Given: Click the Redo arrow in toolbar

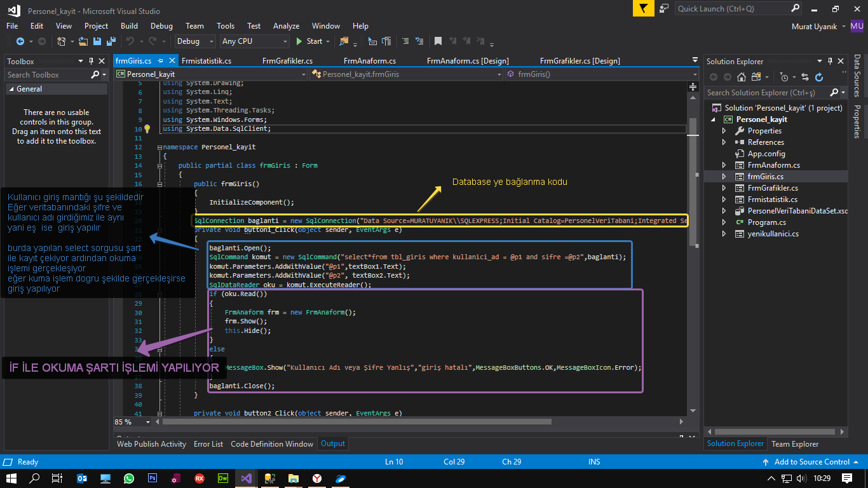Looking at the screenshot, I should click(x=153, y=41).
